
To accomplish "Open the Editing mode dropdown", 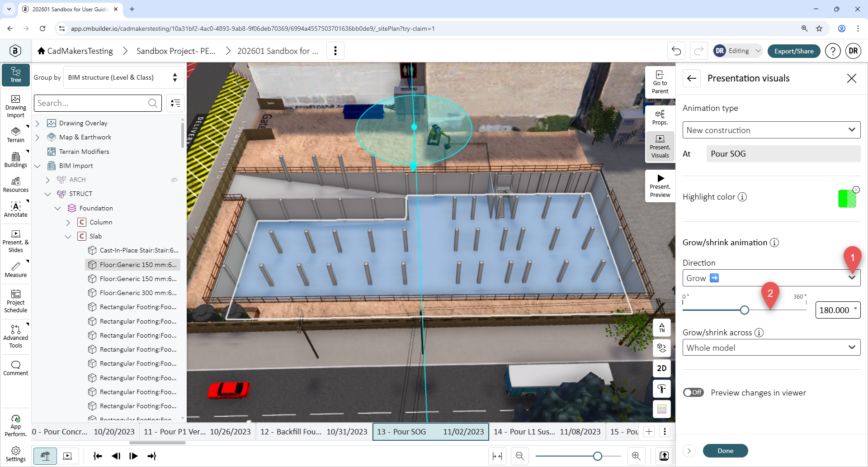I will click(738, 51).
